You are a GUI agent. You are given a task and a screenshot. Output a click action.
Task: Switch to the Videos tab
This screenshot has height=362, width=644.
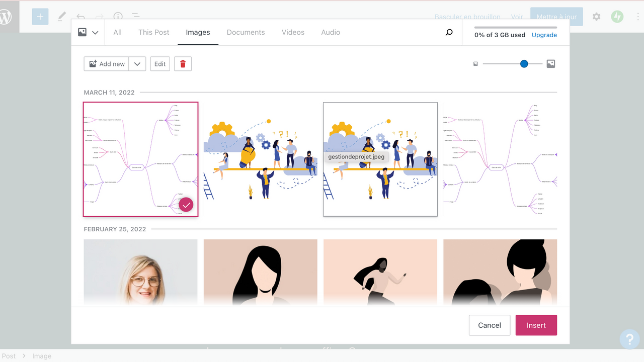click(x=293, y=32)
